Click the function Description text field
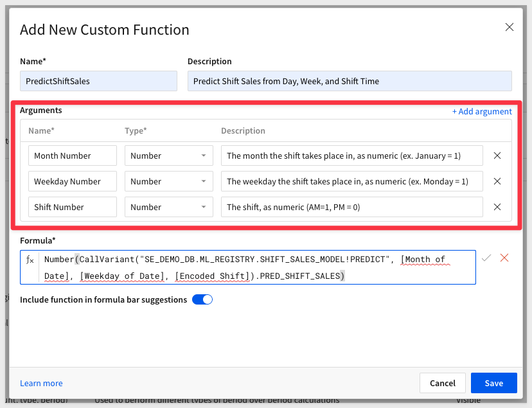This screenshot has height=408, width=532. (x=350, y=81)
